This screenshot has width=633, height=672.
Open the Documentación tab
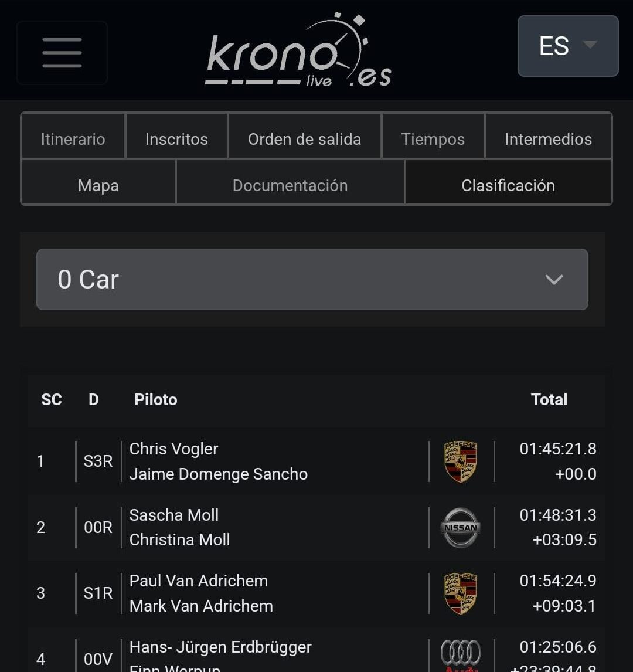(290, 185)
